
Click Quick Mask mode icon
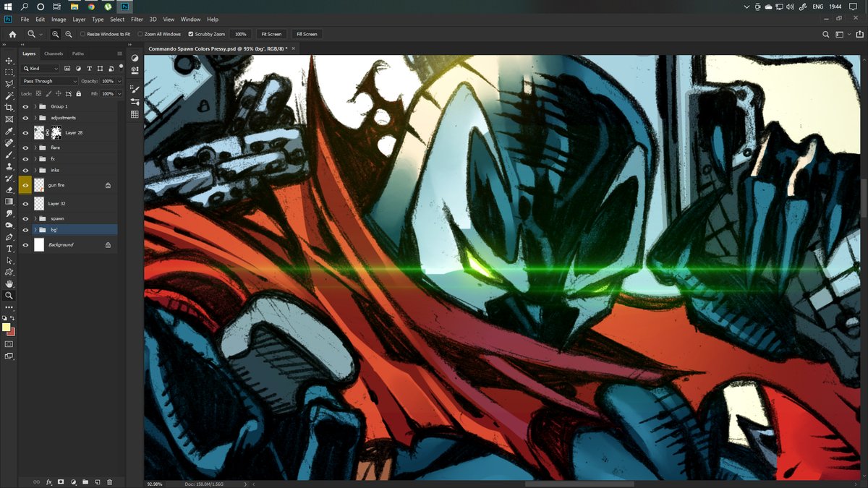tap(9, 344)
